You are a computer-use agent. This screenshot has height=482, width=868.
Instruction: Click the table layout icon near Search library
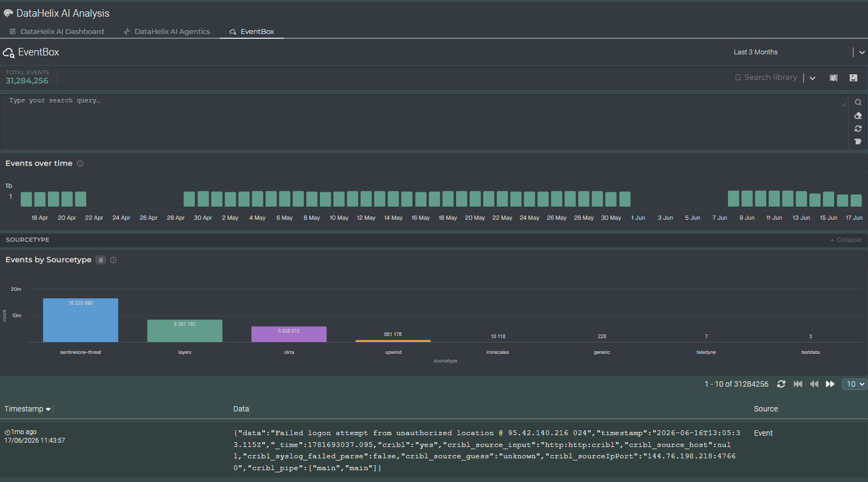[834, 78]
